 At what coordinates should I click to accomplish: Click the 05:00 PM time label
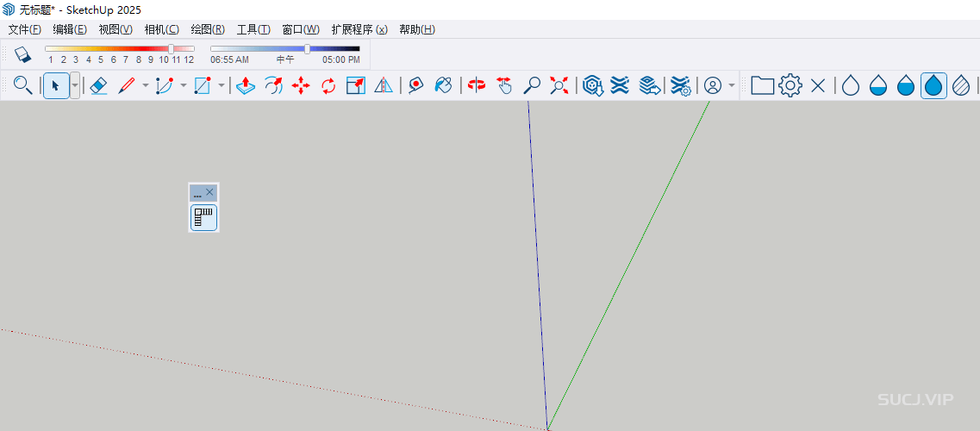click(x=341, y=60)
